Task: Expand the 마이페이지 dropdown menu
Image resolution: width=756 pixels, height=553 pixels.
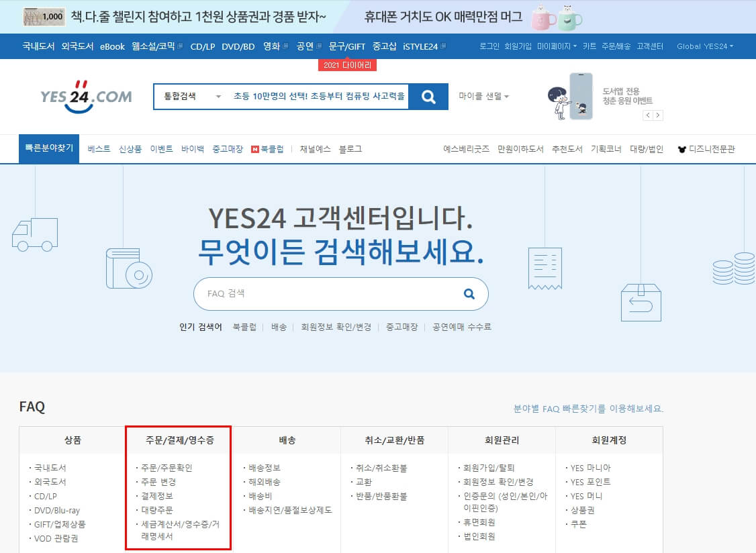Action: [557, 46]
